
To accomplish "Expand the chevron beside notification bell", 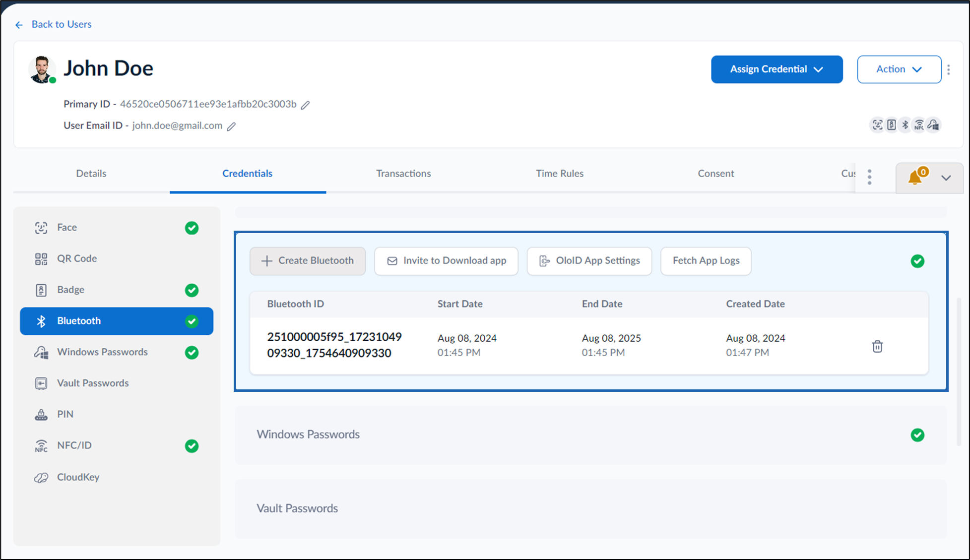I will [946, 178].
